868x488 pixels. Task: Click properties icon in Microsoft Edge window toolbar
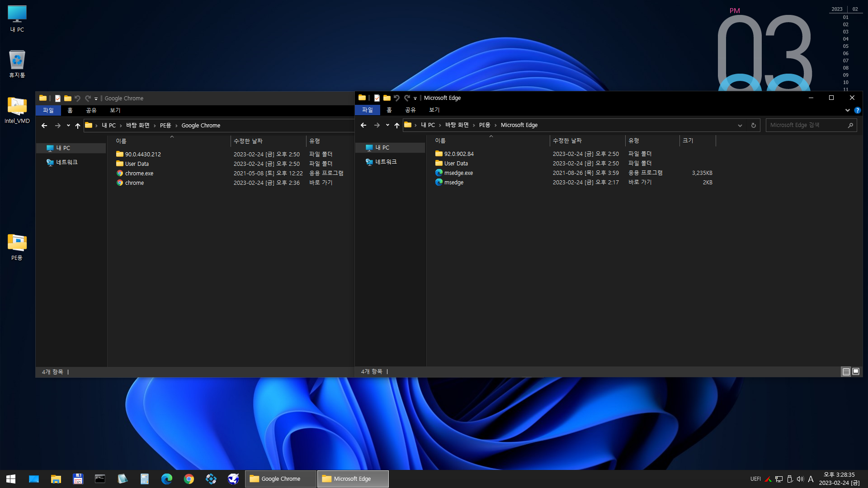[x=377, y=98]
